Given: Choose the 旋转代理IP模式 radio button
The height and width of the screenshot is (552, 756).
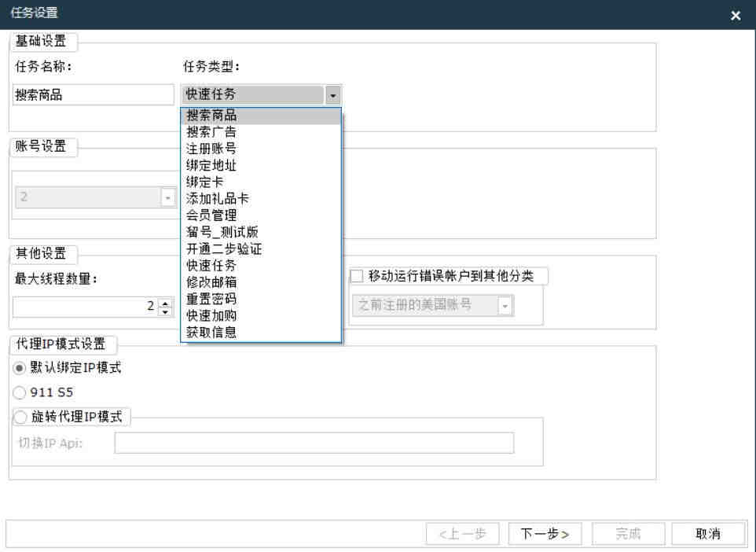Looking at the screenshot, I should coord(20,417).
